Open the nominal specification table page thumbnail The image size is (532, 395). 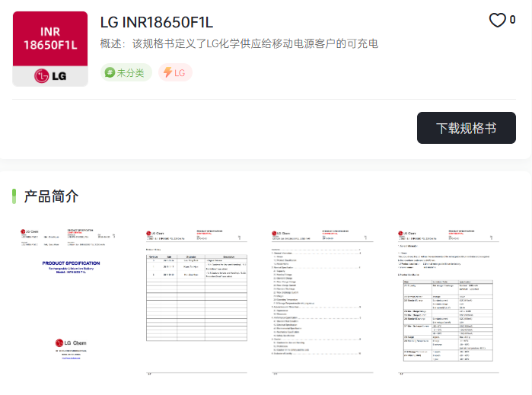(448, 301)
